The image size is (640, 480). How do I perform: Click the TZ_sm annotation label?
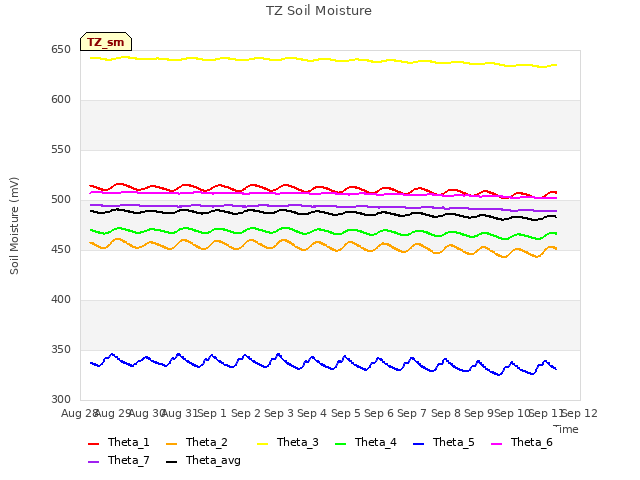106,42
